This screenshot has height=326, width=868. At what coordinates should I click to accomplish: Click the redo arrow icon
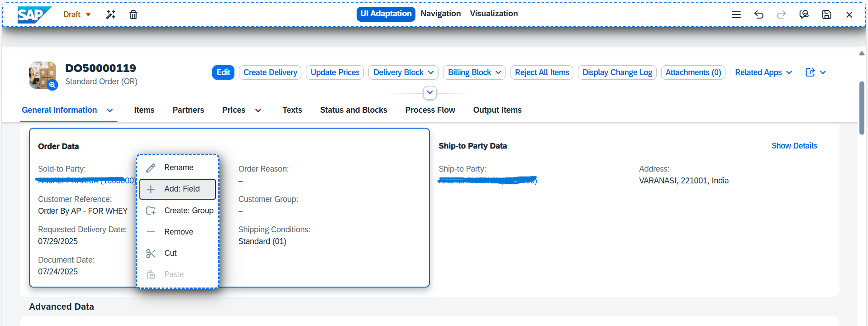(x=782, y=14)
